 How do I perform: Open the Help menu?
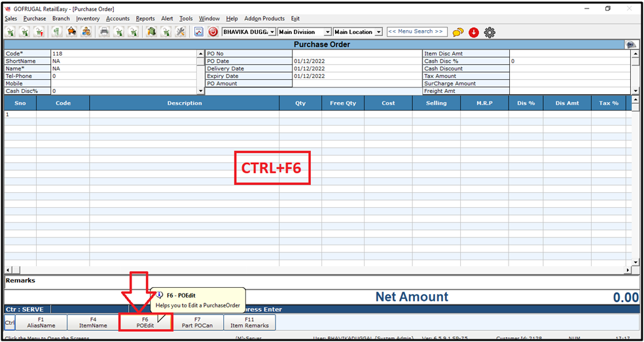(232, 18)
